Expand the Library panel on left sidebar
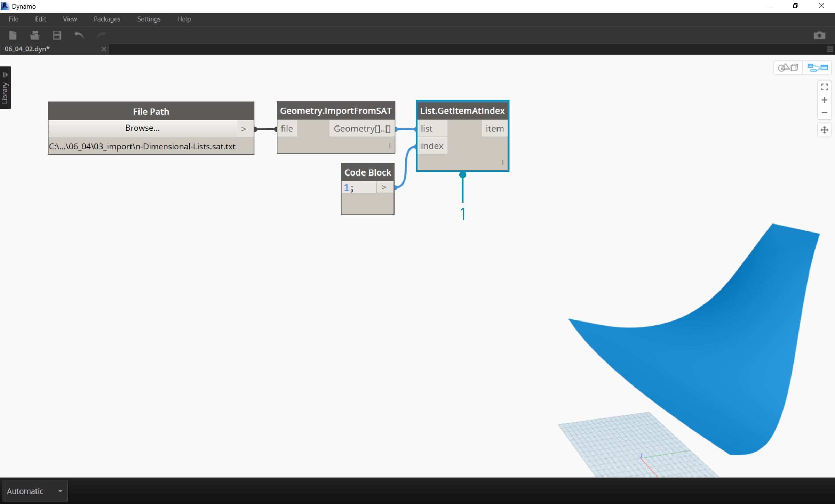835x504 pixels. [x=7, y=74]
